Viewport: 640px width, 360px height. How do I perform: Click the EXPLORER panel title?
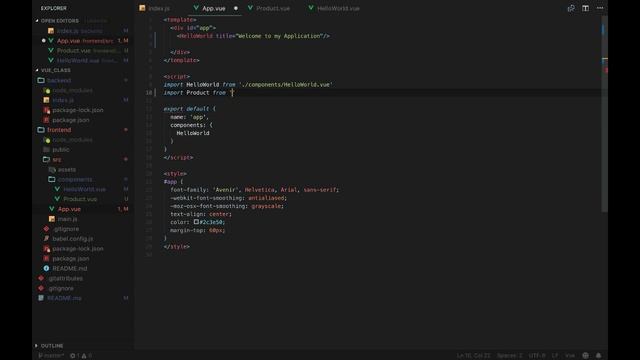point(53,8)
